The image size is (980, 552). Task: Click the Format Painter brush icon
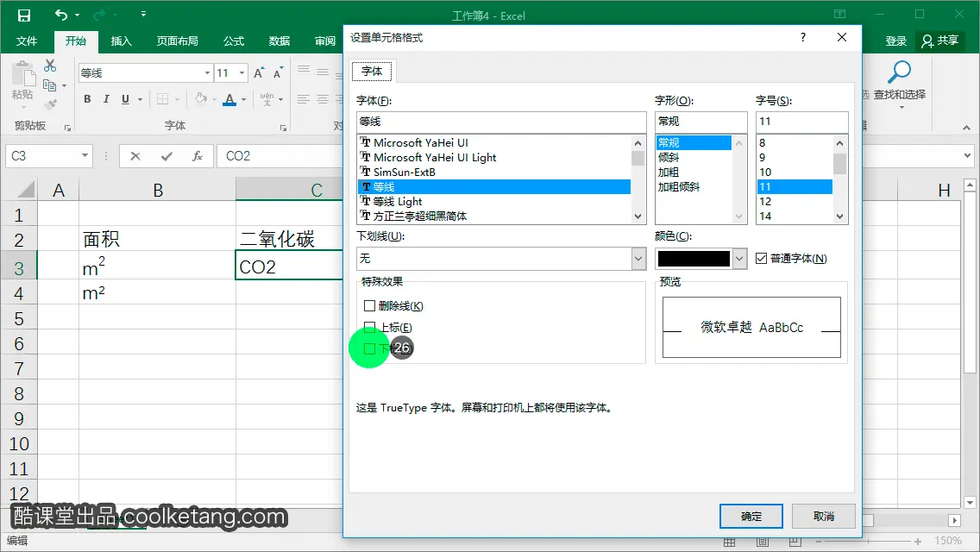pyautogui.click(x=51, y=103)
